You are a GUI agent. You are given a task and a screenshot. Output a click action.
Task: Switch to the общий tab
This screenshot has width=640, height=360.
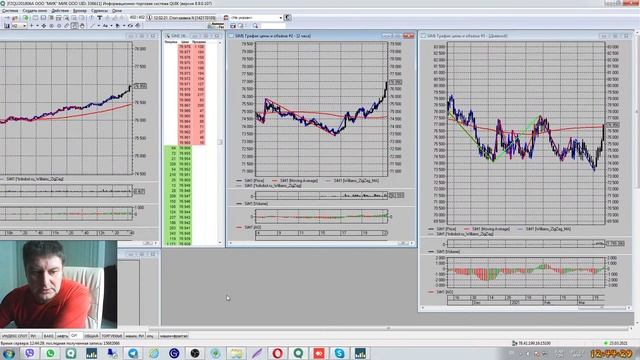(91, 336)
